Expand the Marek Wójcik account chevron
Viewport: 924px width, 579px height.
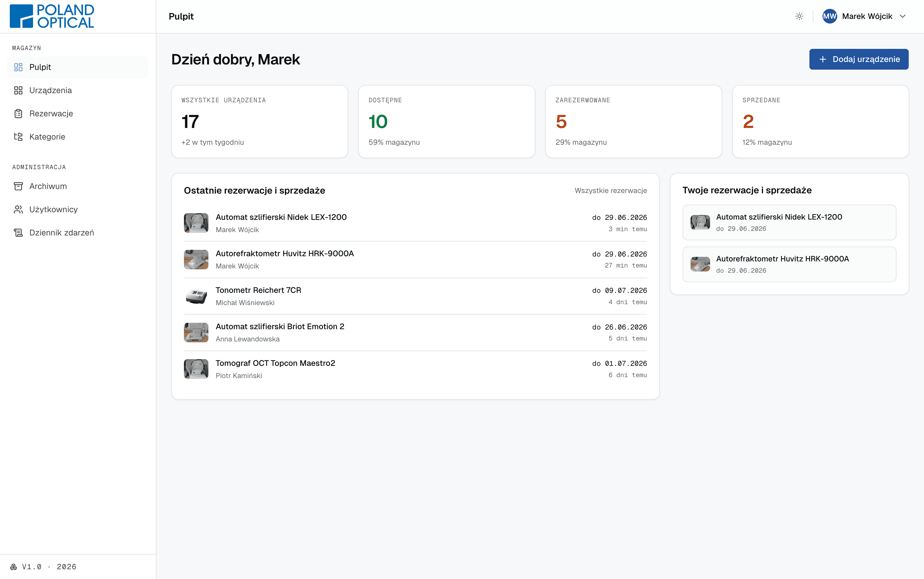903,16
